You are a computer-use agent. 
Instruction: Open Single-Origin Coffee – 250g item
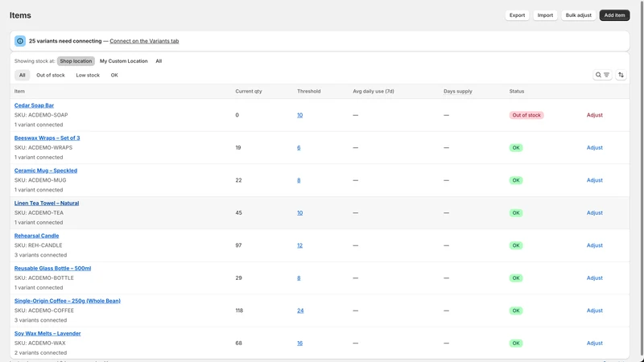(68, 301)
